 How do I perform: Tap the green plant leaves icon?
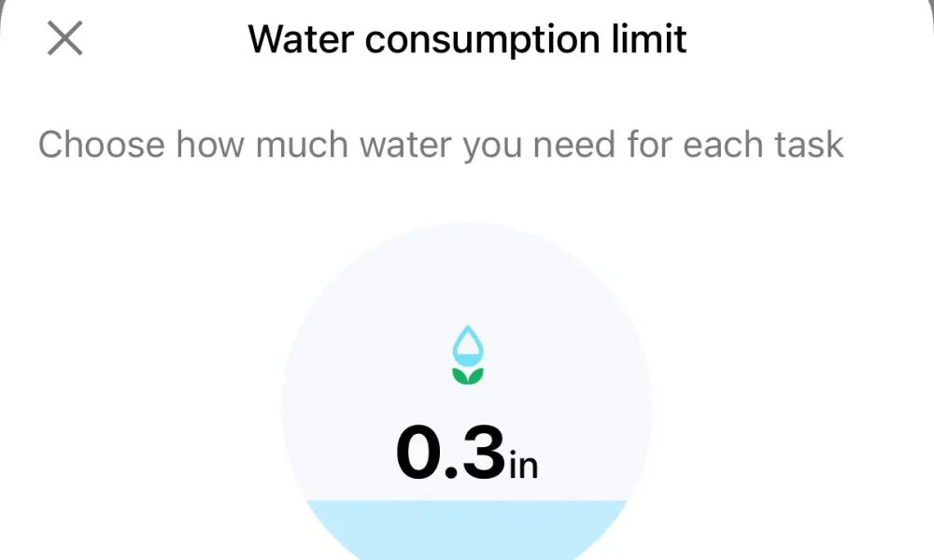[468, 375]
